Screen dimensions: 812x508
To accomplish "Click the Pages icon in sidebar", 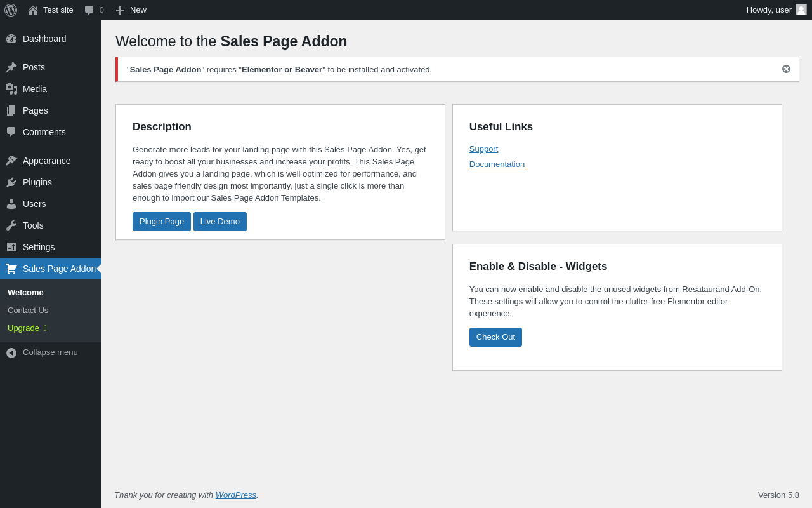I will tap(11, 110).
